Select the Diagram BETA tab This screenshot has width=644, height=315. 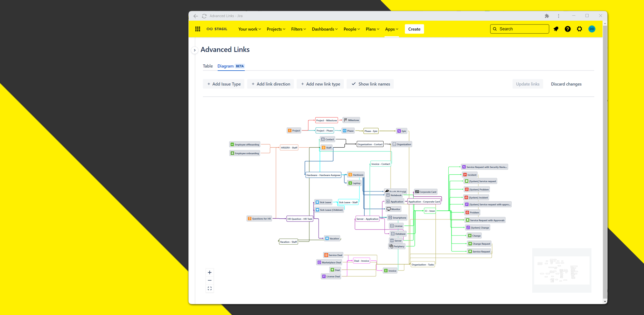click(226, 66)
